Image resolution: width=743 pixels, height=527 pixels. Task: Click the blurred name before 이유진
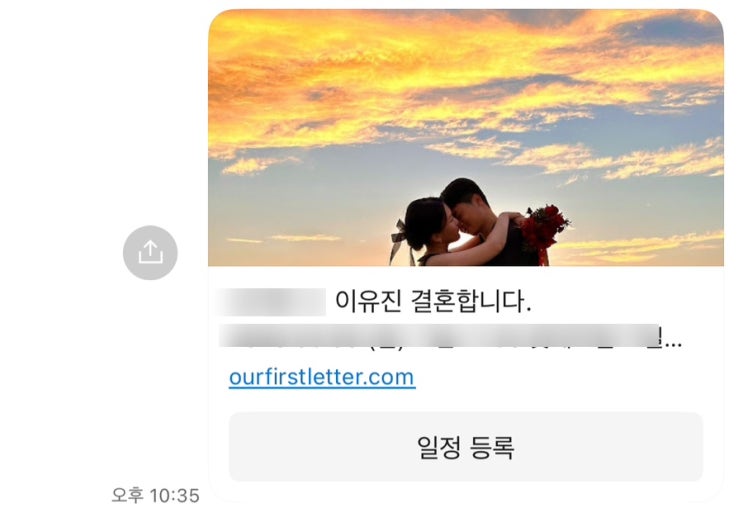(x=272, y=301)
